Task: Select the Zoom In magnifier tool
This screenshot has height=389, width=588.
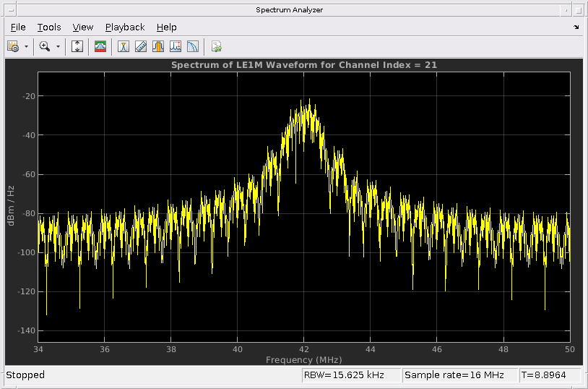Action: [45, 46]
